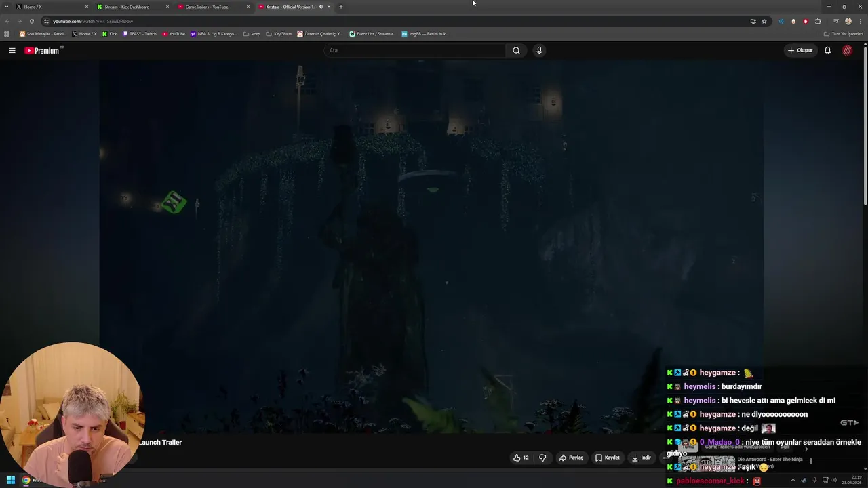868x488 pixels.
Task: Click chat username pabloescomar_kick
Action: coord(710,481)
